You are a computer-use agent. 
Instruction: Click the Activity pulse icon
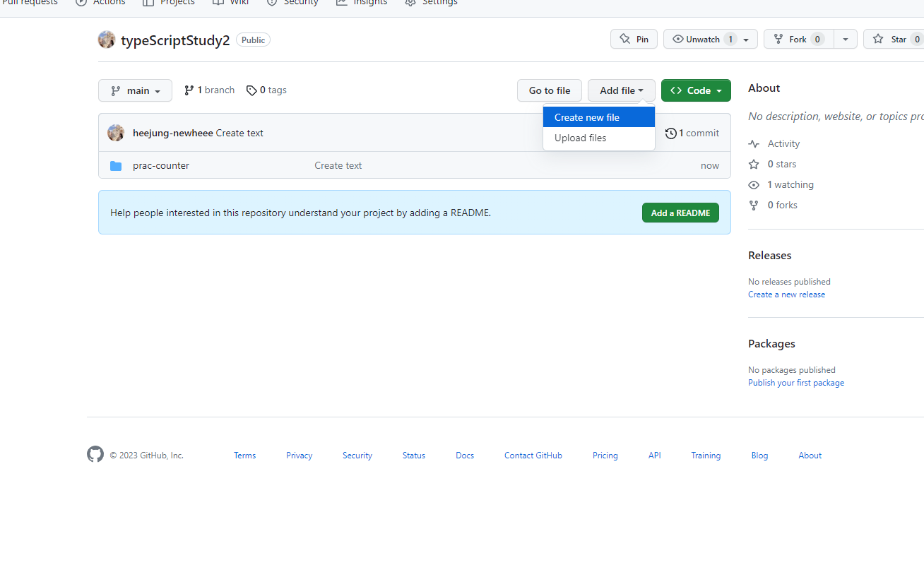pos(754,143)
